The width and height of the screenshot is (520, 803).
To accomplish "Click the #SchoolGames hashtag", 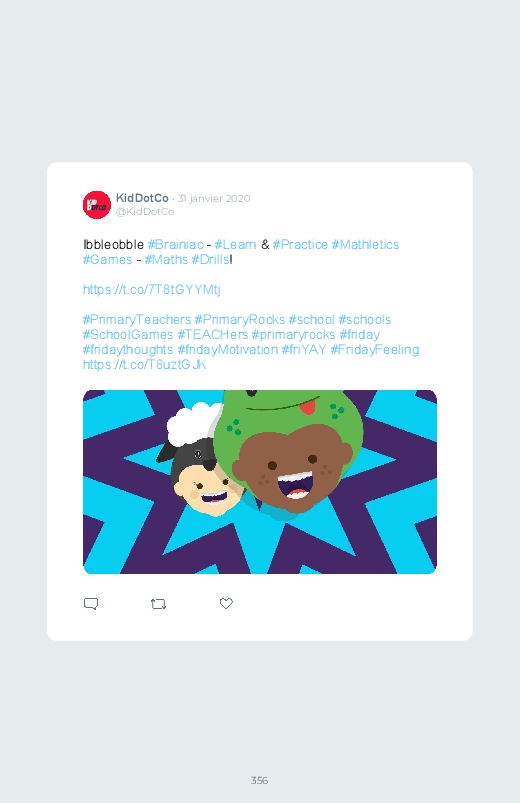I will [128, 335].
